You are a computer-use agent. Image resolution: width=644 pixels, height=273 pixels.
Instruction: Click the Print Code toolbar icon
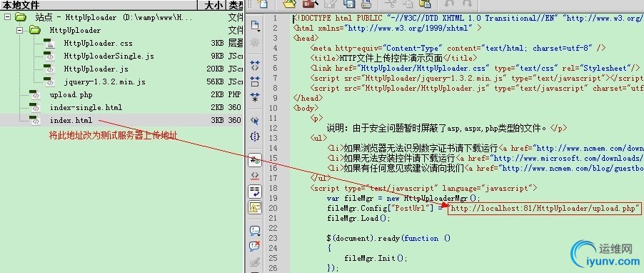(x=366, y=4)
